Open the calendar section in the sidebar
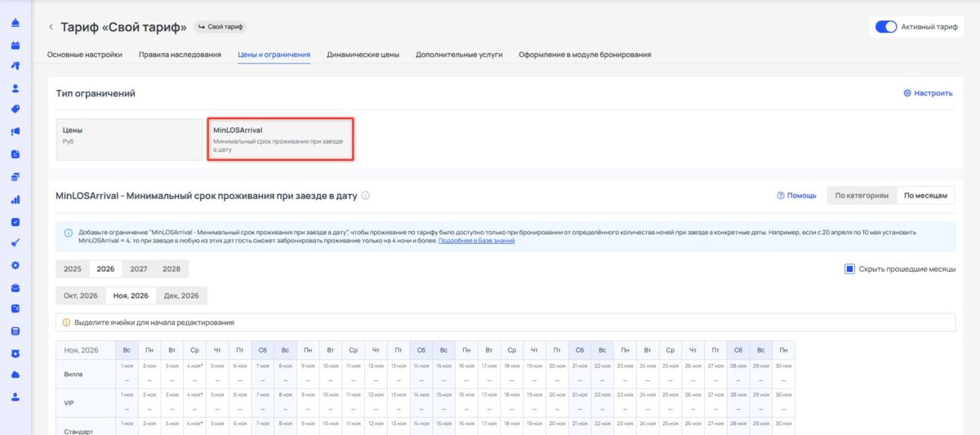 point(16,44)
